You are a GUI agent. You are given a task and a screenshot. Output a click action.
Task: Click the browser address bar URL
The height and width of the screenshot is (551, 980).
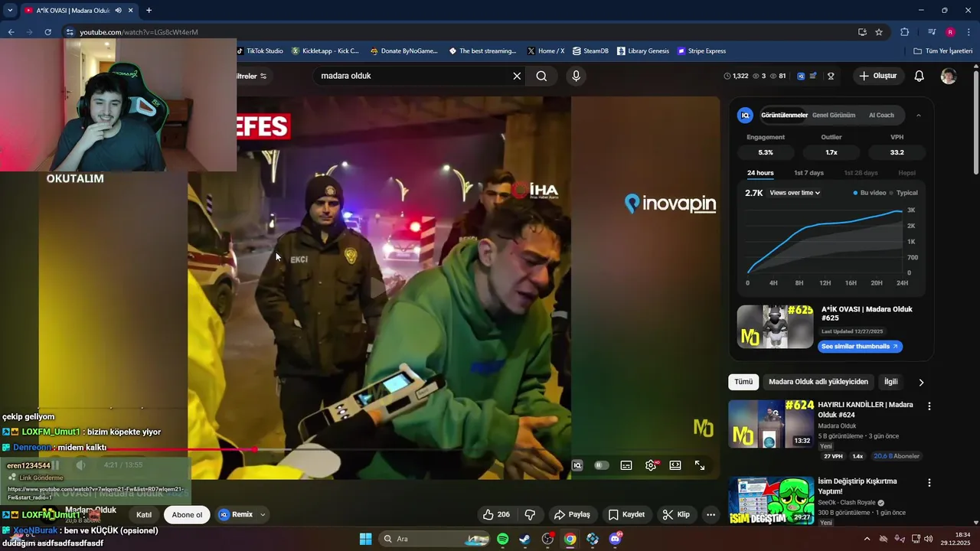point(139,32)
